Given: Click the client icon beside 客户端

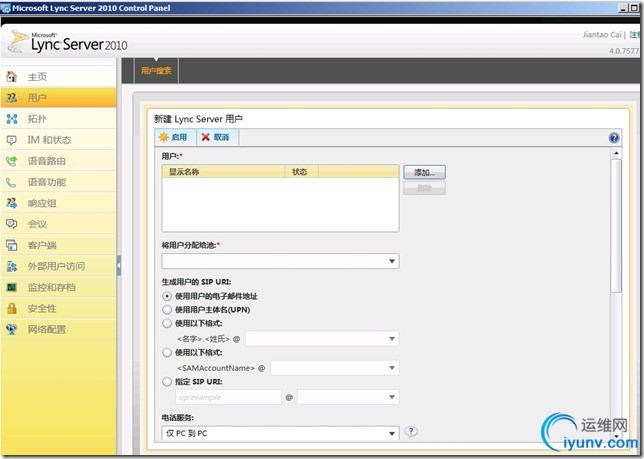Looking at the screenshot, I should (12, 246).
